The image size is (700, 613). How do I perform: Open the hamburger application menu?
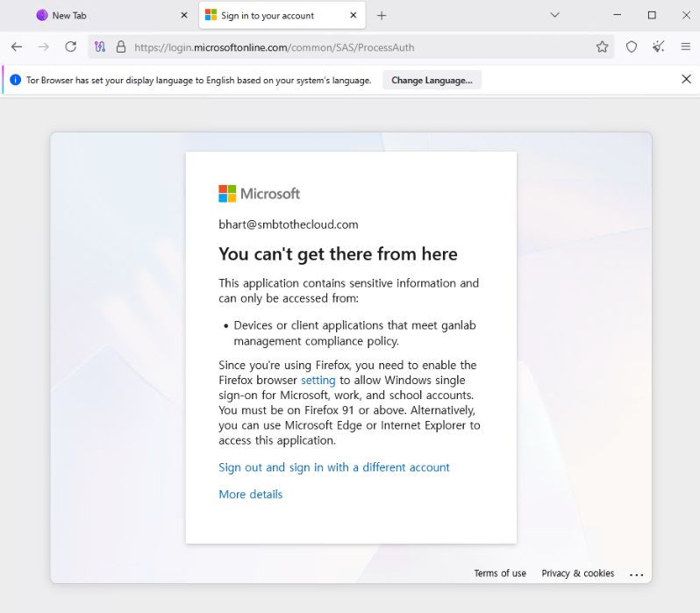(x=686, y=46)
